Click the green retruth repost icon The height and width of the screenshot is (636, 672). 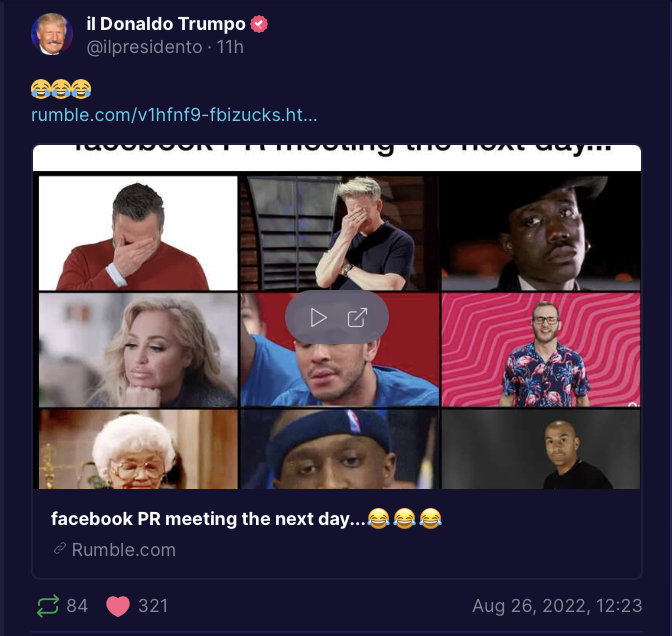(48, 606)
